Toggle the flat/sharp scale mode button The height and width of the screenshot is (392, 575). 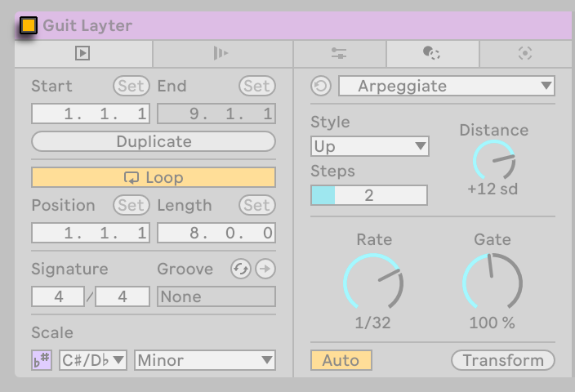[42, 360]
